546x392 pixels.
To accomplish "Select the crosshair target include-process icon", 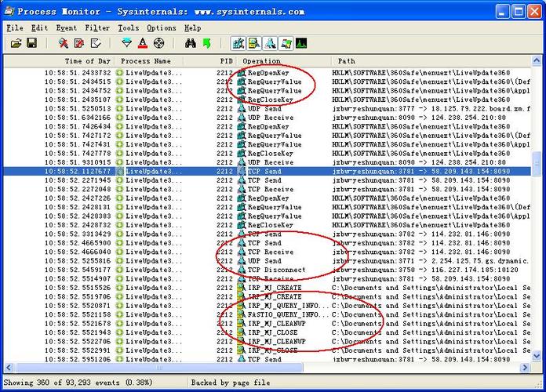I will tap(158, 44).
